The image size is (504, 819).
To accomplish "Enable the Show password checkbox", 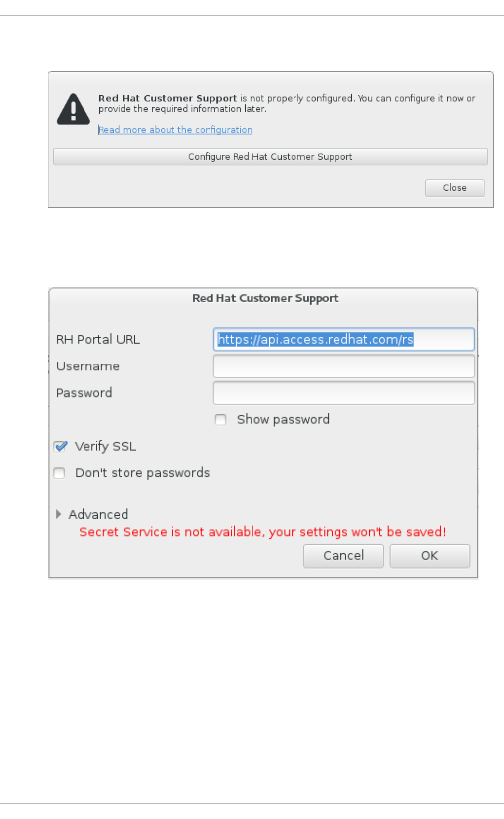I will pyautogui.click(x=221, y=420).
